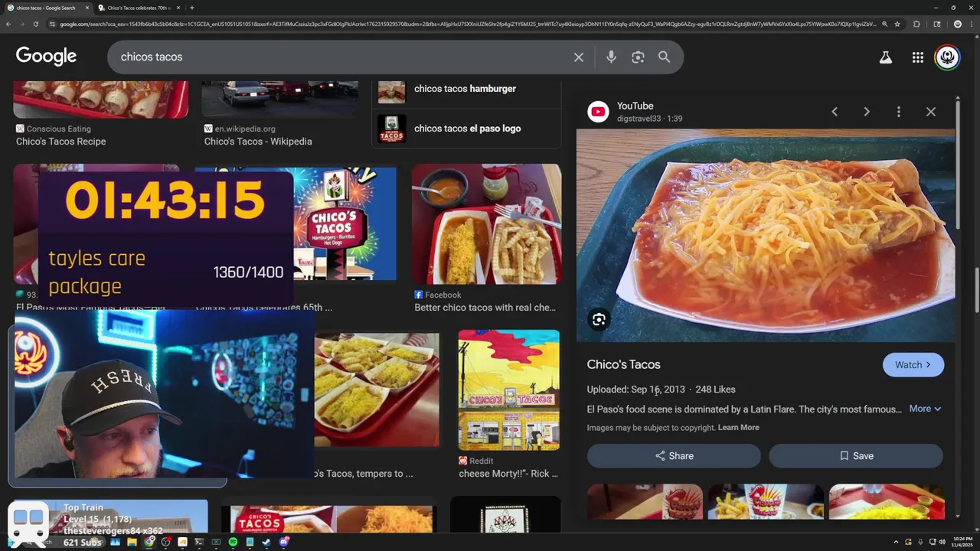The height and width of the screenshot is (551, 980).
Task: Search inside image with the Lens overlay icon
Action: click(599, 320)
